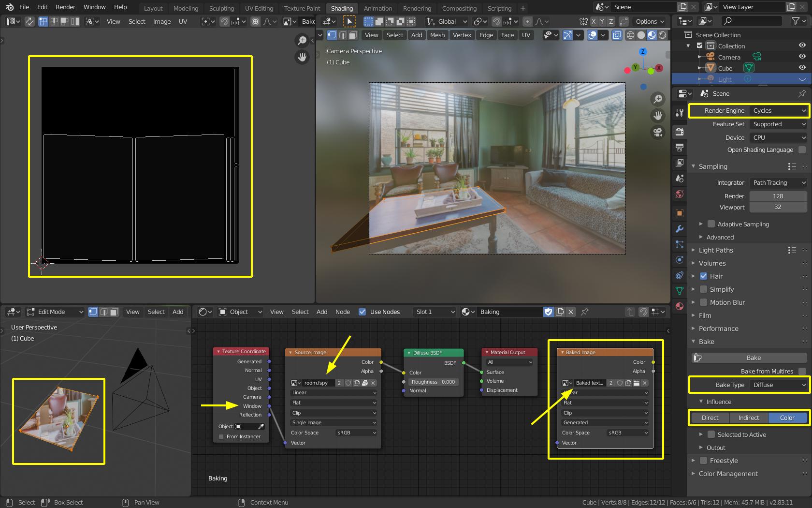Open the Integrator dropdown

778,182
